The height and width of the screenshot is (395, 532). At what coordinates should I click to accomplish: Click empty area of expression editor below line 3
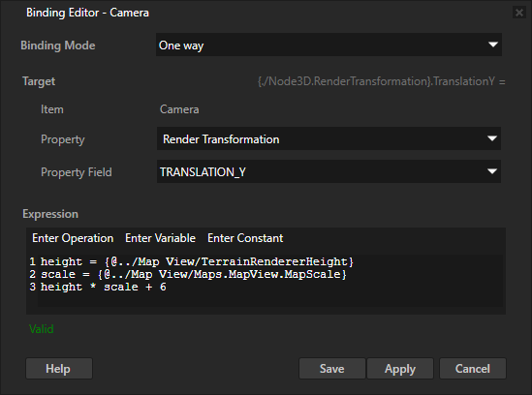point(269,300)
